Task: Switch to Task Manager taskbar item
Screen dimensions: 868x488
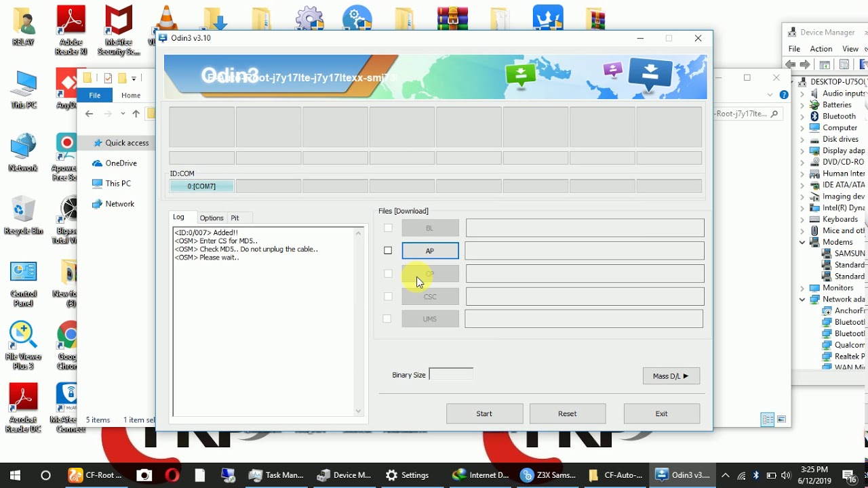Action: [x=276, y=475]
